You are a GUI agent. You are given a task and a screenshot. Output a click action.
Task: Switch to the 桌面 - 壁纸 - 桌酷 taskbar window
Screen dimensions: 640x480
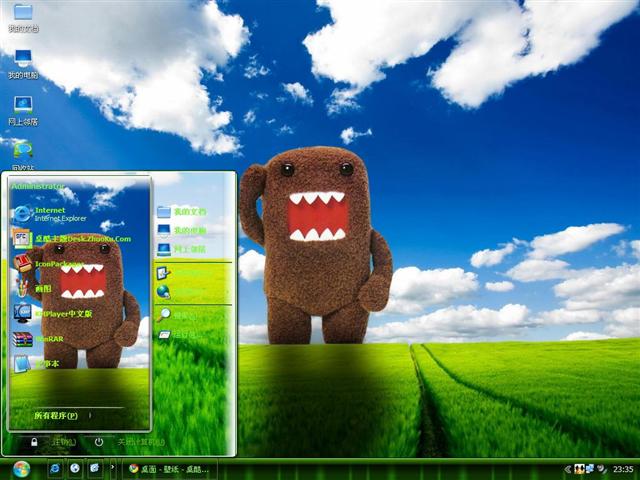170,469
